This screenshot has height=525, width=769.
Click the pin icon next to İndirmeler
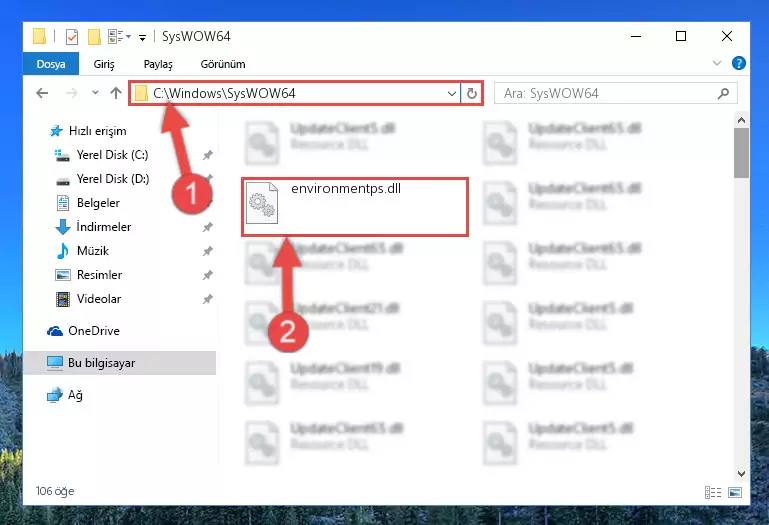click(x=207, y=227)
